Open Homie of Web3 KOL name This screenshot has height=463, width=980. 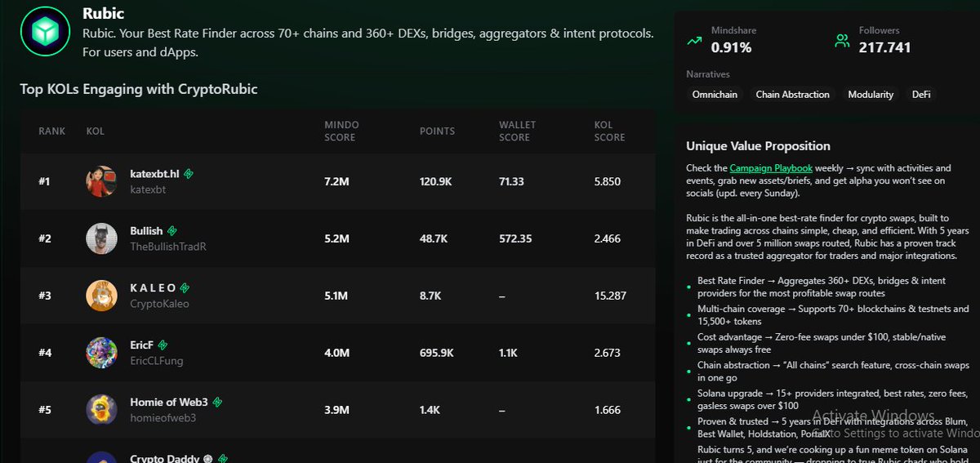[x=169, y=403]
